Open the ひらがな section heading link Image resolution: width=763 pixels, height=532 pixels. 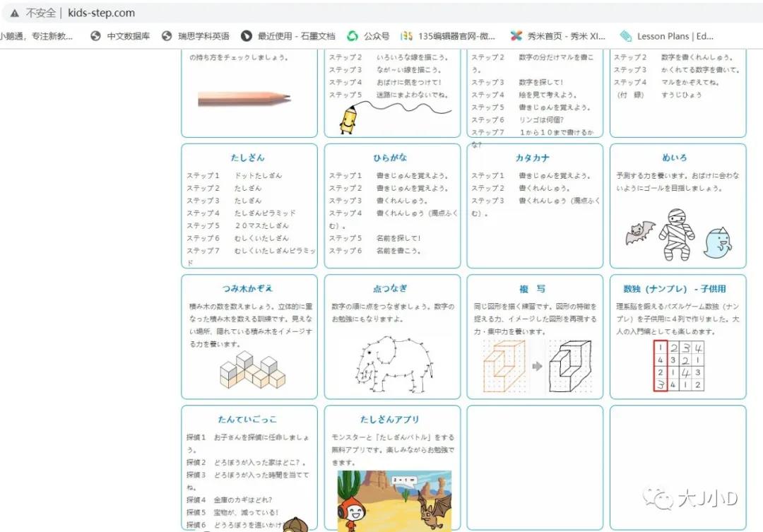(391, 158)
